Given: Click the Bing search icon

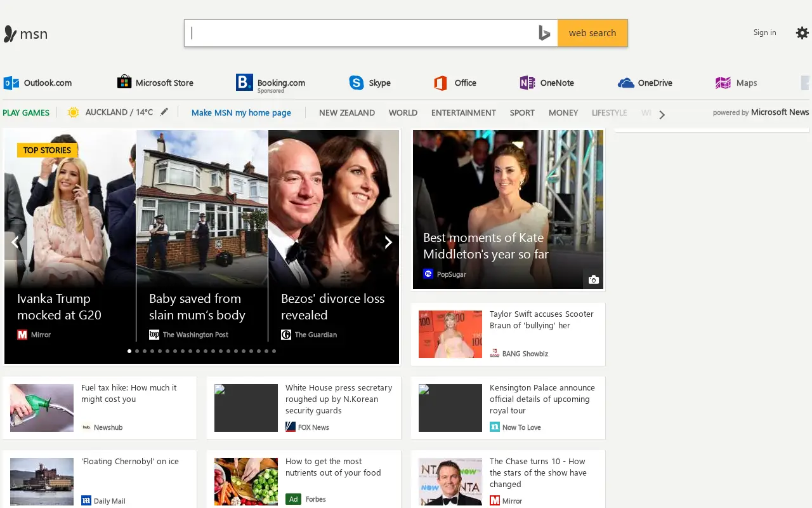Looking at the screenshot, I should tap(544, 33).
